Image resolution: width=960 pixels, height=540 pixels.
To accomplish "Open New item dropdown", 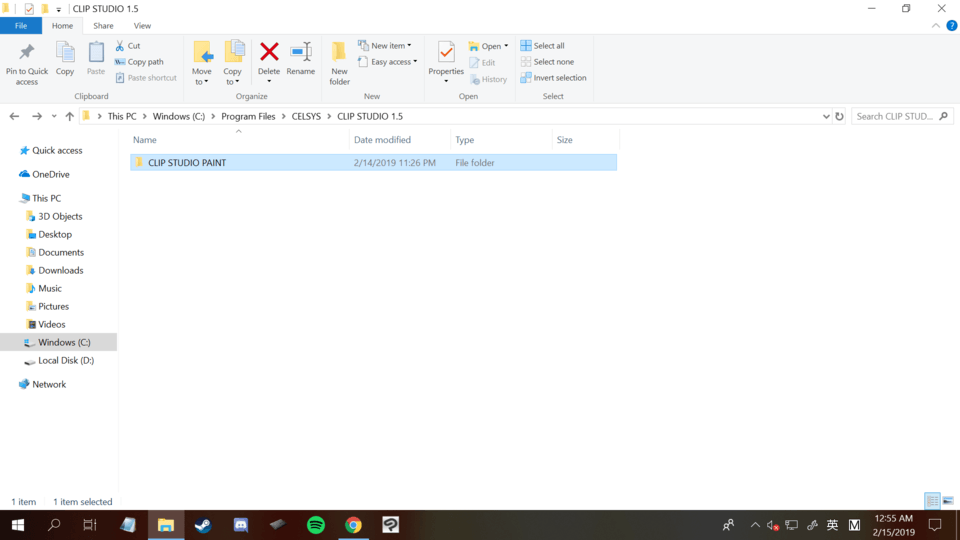I will [x=385, y=45].
